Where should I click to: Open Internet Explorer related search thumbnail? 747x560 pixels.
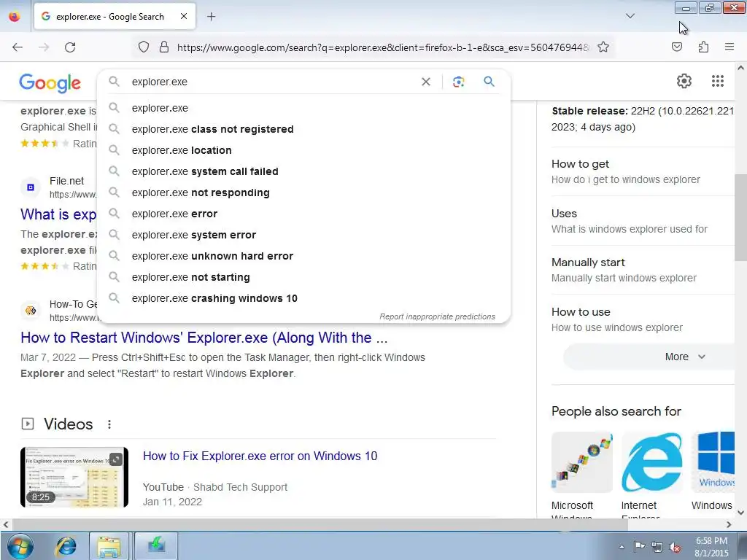point(652,462)
